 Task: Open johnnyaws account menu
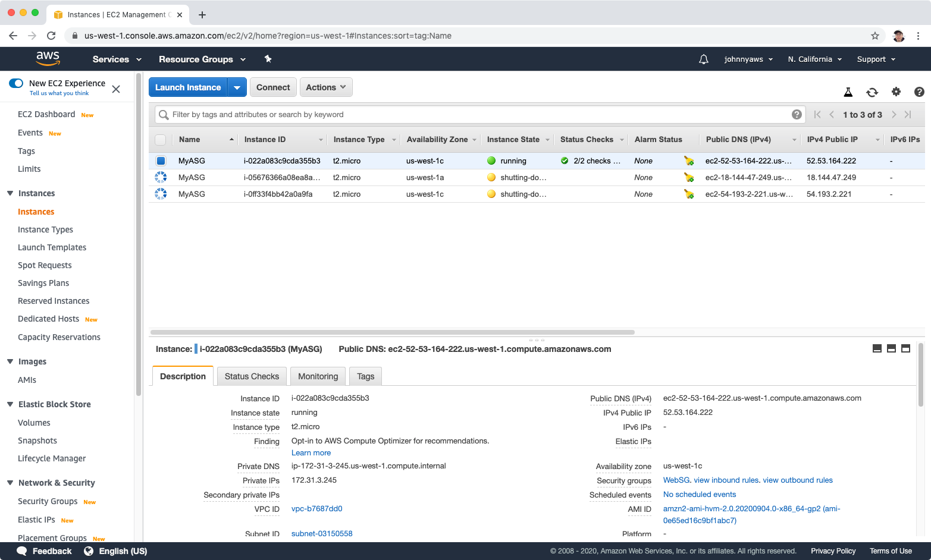[748, 59]
